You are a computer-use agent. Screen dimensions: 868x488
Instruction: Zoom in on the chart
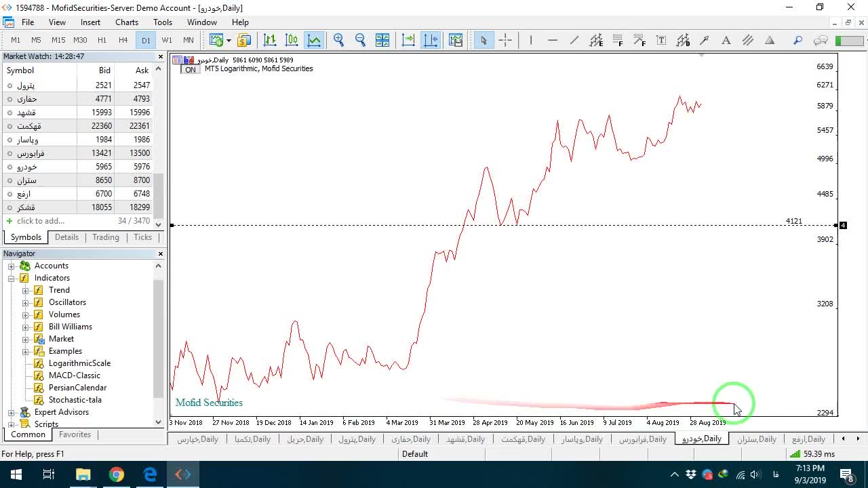(x=339, y=40)
